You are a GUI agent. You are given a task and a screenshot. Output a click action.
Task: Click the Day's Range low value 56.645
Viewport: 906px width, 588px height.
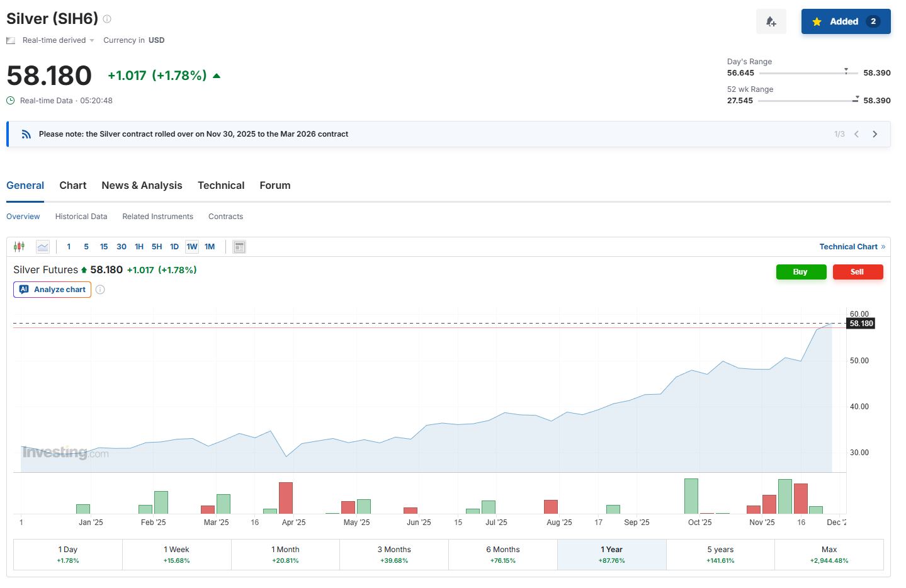click(x=740, y=73)
